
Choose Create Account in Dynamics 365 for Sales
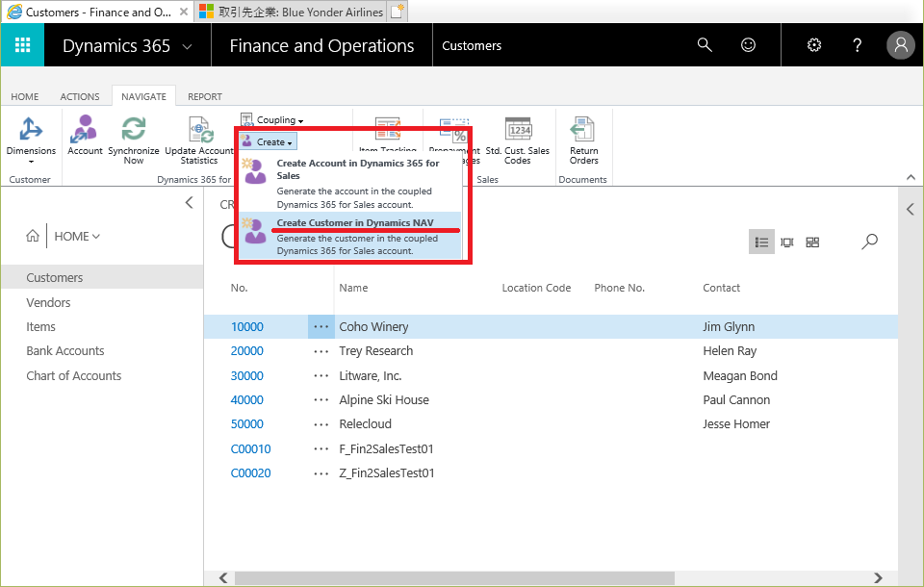pyautogui.click(x=350, y=183)
